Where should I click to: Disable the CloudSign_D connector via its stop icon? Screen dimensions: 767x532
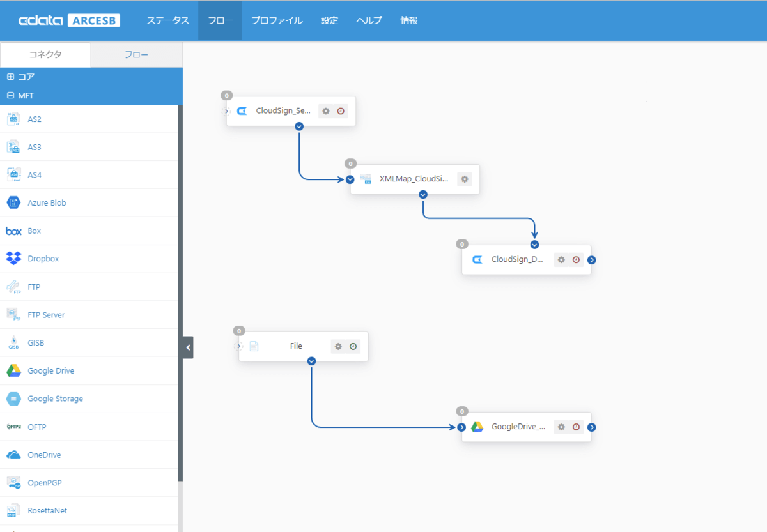(x=576, y=260)
